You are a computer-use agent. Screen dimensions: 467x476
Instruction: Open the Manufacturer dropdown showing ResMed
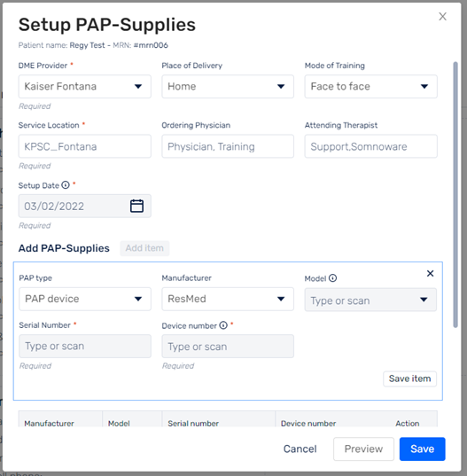pyautogui.click(x=228, y=299)
